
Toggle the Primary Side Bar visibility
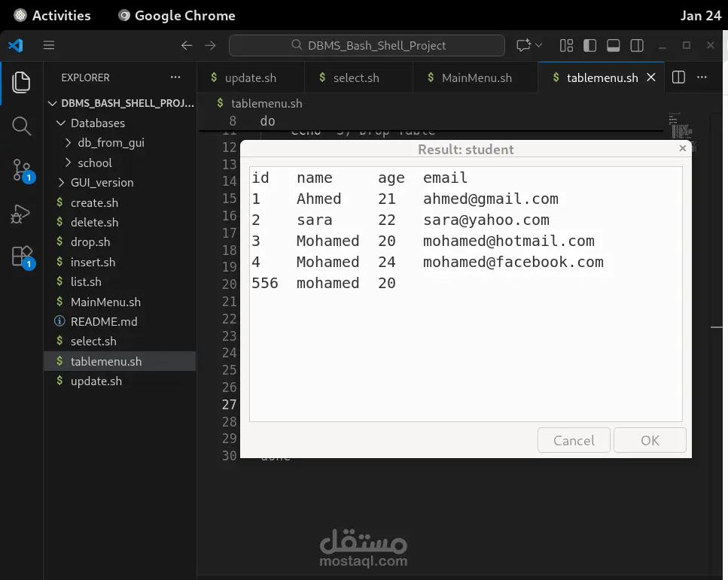coord(589,45)
